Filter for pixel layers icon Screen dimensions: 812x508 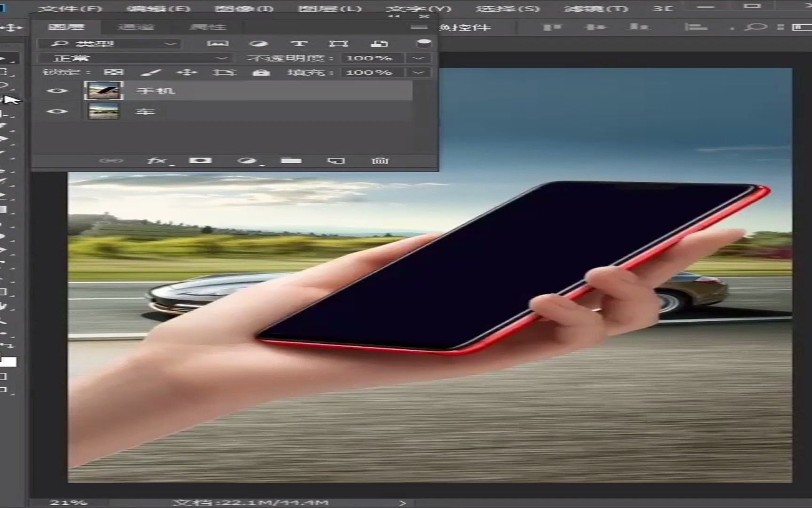click(218, 43)
